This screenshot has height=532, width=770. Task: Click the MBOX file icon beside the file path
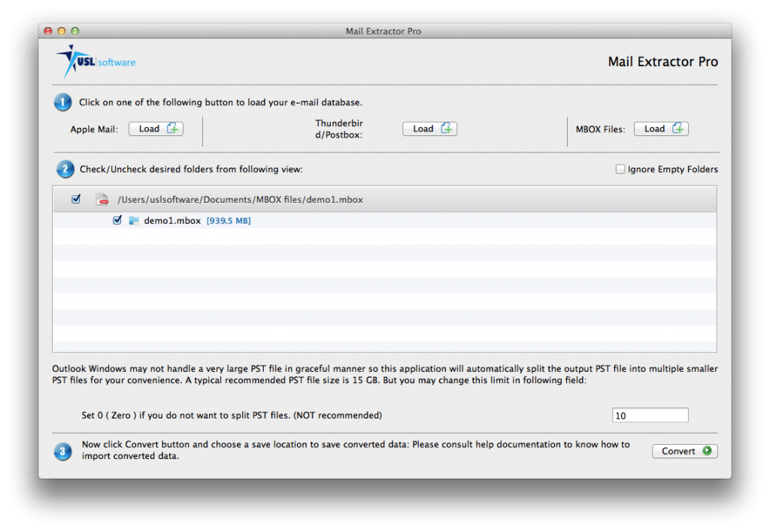(101, 199)
